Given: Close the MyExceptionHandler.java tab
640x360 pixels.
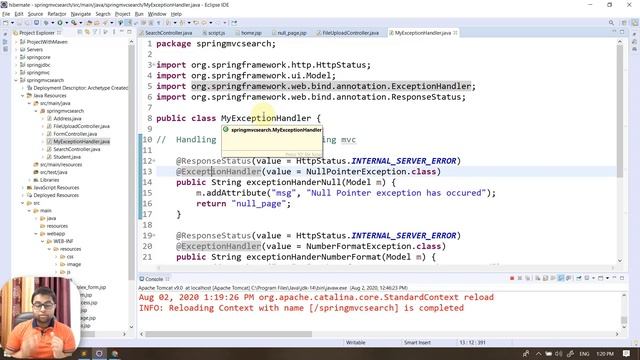Looking at the screenshot, I should (456, 33).
